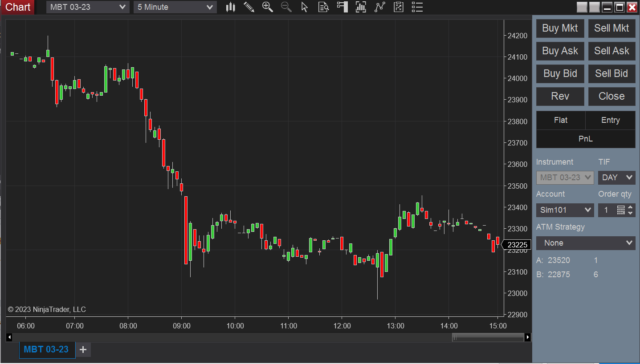Activate the zoom in tool

(x=268, y=7)
